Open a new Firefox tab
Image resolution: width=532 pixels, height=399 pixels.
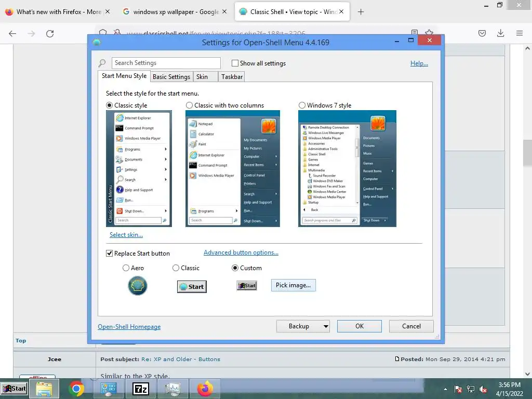coord(361,12)
